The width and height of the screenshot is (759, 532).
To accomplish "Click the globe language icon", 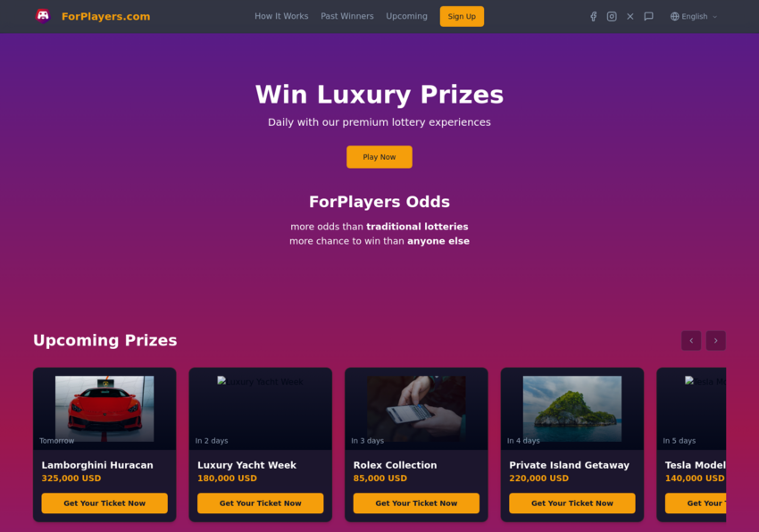I will pos(674,16).
